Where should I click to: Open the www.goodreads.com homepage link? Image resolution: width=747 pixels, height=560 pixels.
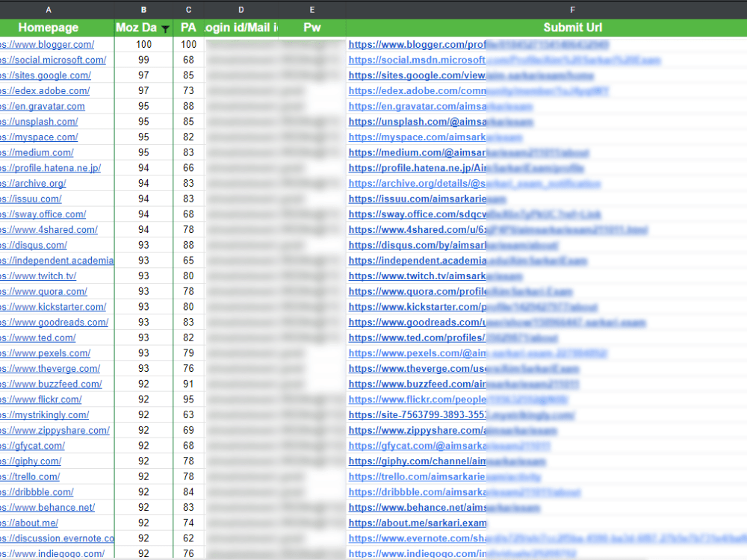[x=55, y=323]
